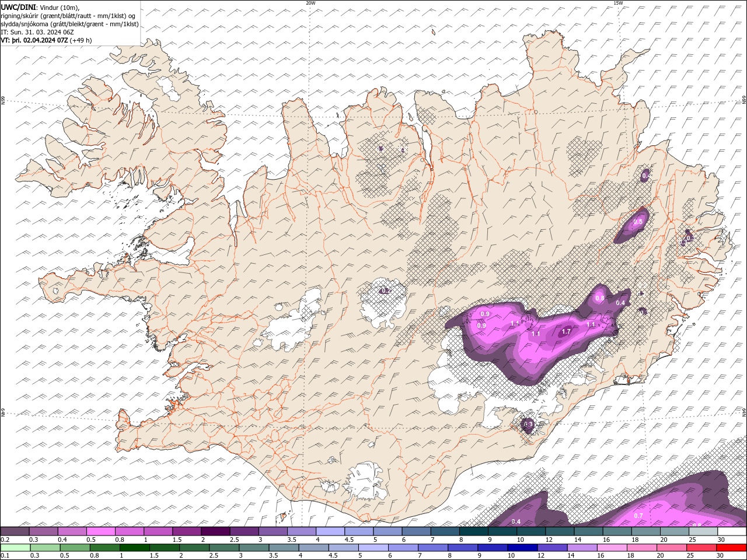Click the 'slydda/snjókoma' snow legend description line

[x=70, y=24]
